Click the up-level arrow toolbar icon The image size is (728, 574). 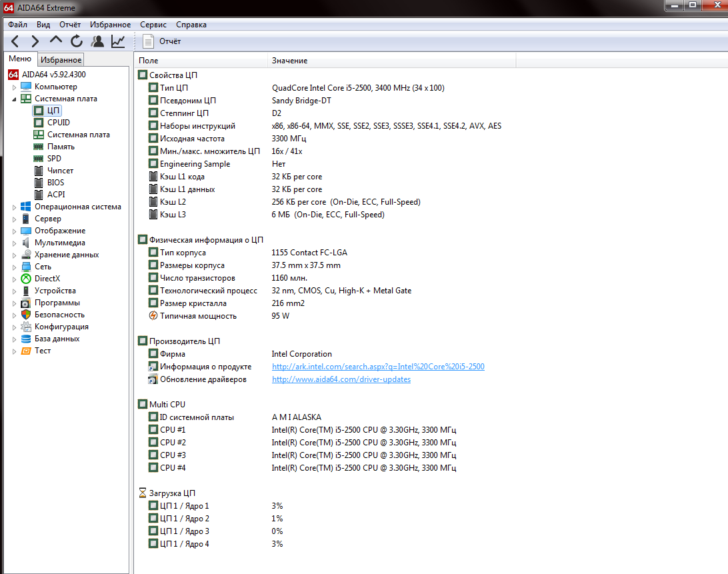click(56, 41)
